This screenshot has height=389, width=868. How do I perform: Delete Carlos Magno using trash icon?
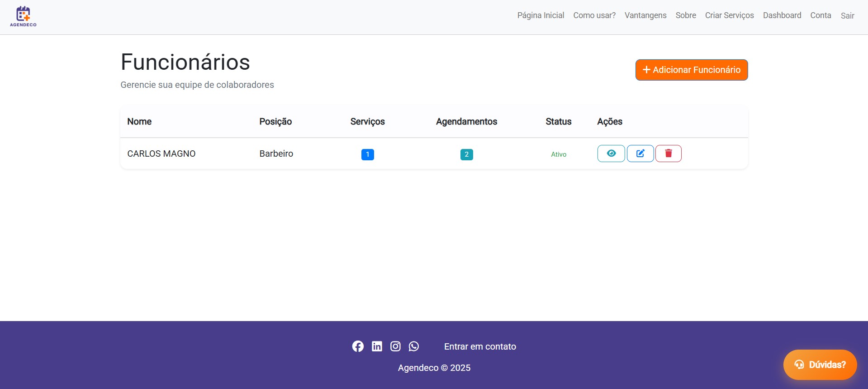[668, 154]
